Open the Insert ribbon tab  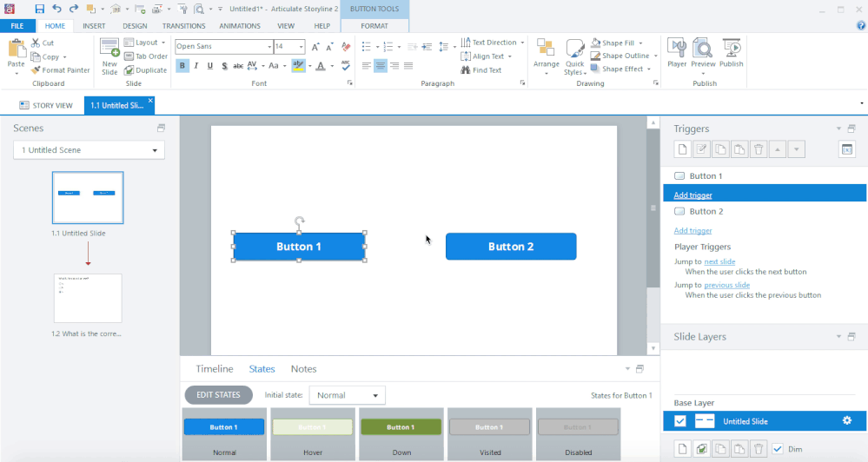tap(94, 26)
